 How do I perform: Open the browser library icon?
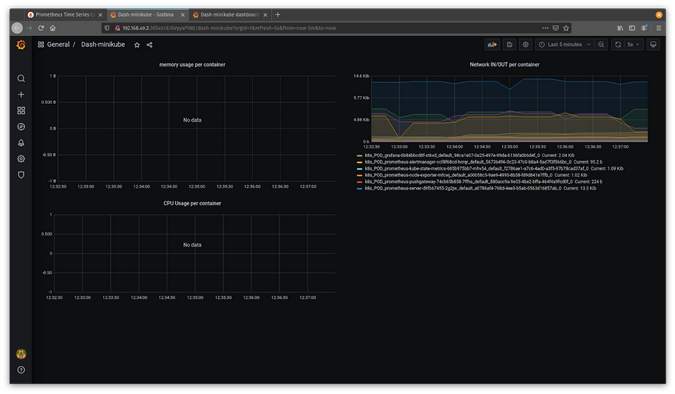click(x=620, y=28)
